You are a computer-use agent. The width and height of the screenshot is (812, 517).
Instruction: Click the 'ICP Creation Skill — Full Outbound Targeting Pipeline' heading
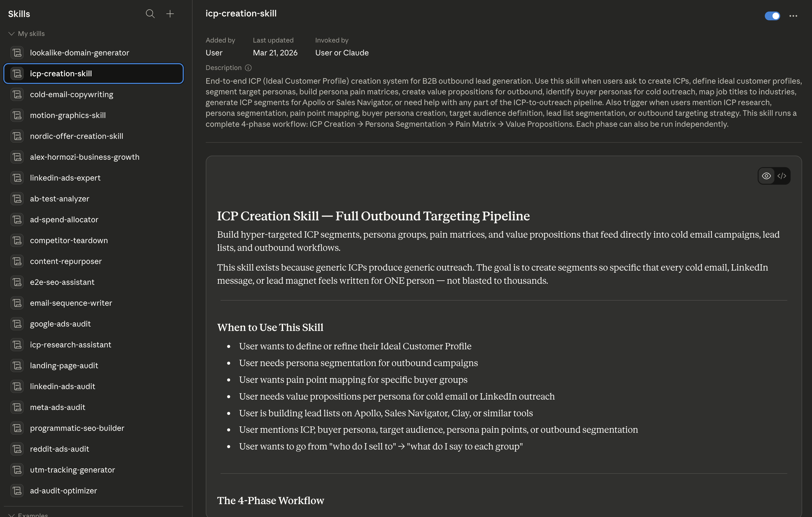(373, 216)
